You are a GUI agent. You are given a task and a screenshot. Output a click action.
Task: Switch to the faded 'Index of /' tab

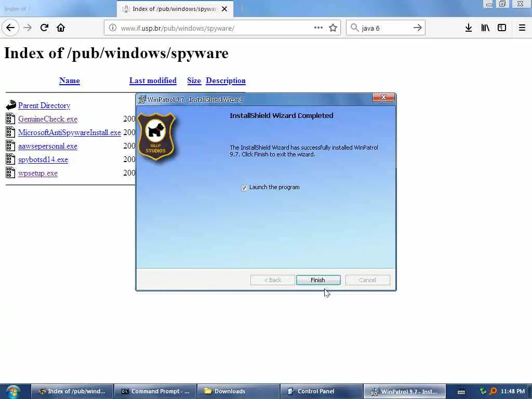point(58,9)
